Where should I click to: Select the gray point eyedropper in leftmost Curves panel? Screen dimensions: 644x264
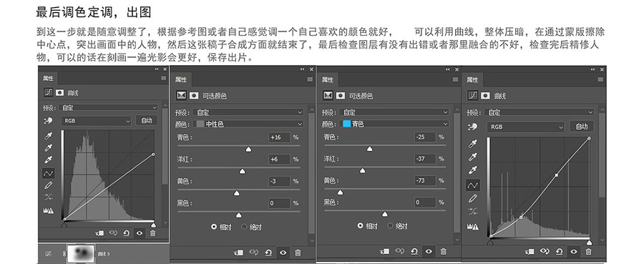click(x=49, y=148)
